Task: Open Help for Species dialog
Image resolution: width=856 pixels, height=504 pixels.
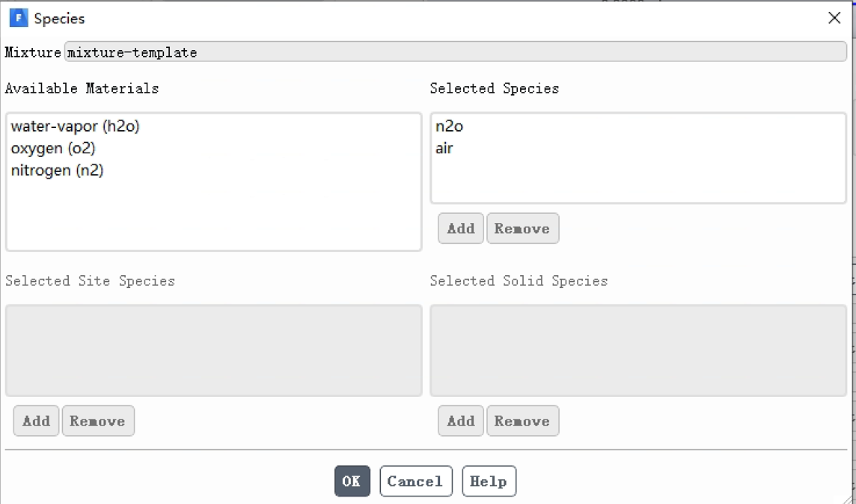Action: click(489, 481)
